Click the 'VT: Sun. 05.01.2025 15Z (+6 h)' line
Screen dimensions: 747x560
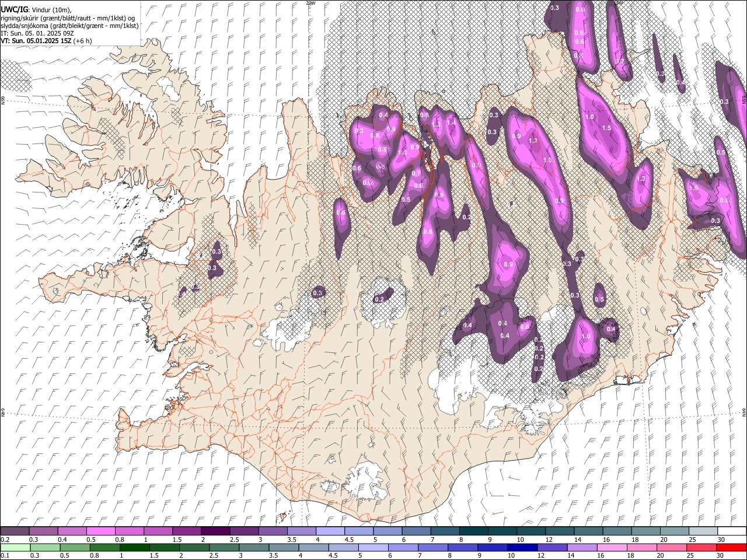45,41
